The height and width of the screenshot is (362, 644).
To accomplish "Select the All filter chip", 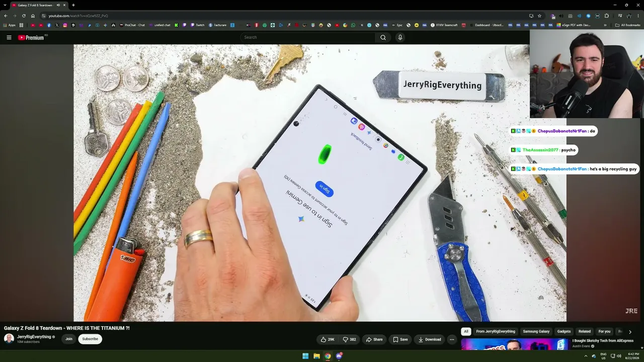I will click(x=466, y=331).
